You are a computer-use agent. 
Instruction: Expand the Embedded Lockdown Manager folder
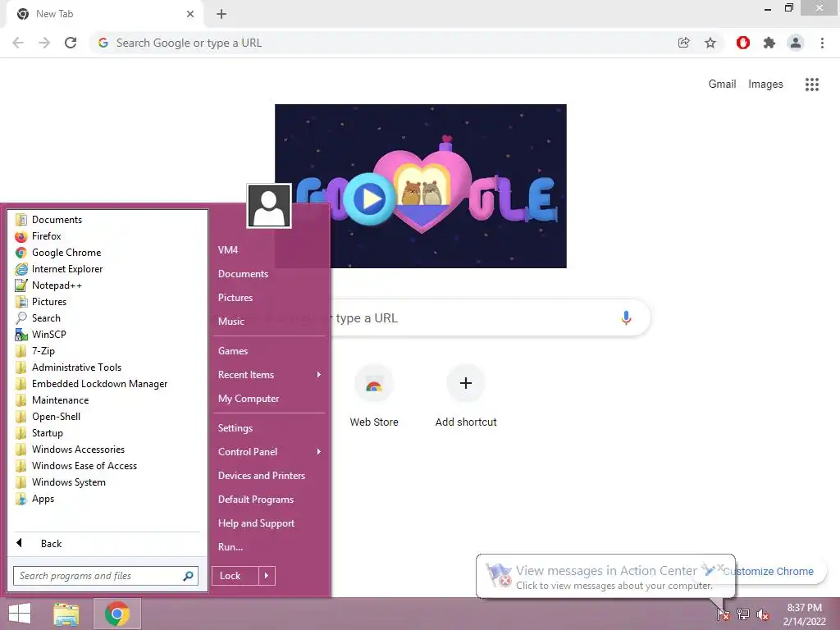coord(99,384)
